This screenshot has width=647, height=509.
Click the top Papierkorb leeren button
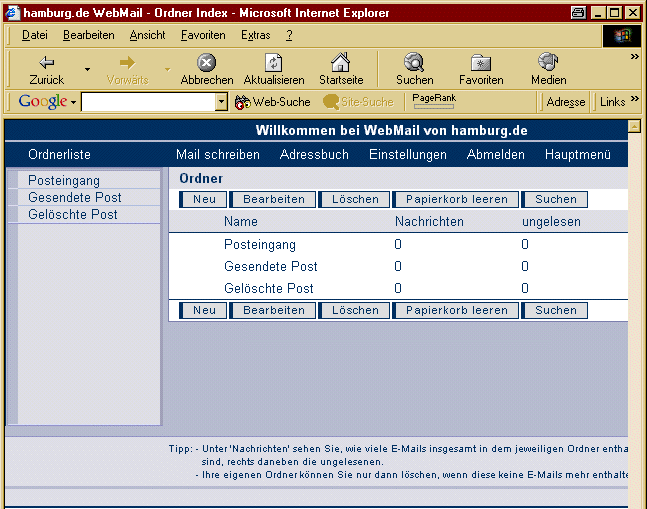pyautogui.click(x=456, y=199)
